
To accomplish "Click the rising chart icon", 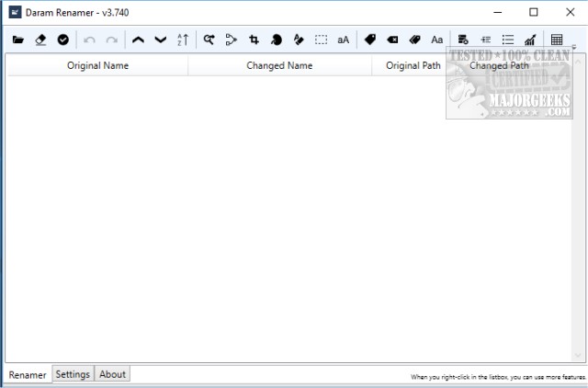I will 530,40.
